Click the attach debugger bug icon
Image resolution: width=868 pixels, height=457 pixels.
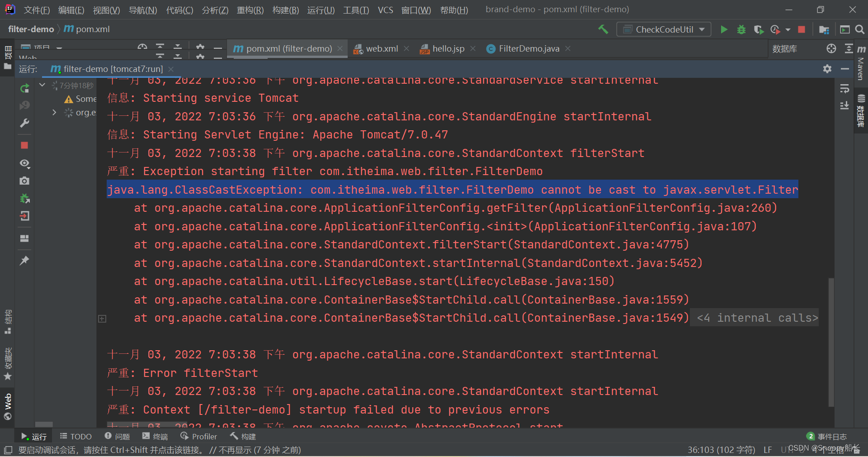tap(24, 198)
